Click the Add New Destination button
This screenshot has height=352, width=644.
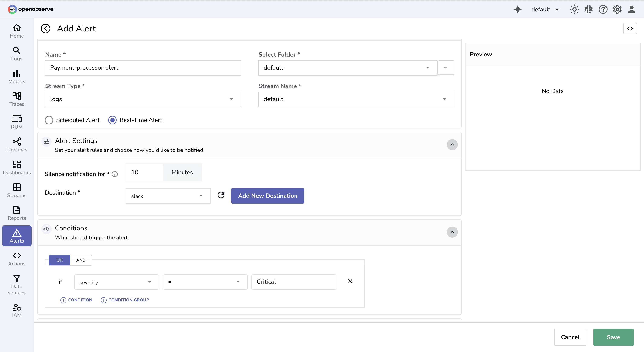click(x=267, y=196)
